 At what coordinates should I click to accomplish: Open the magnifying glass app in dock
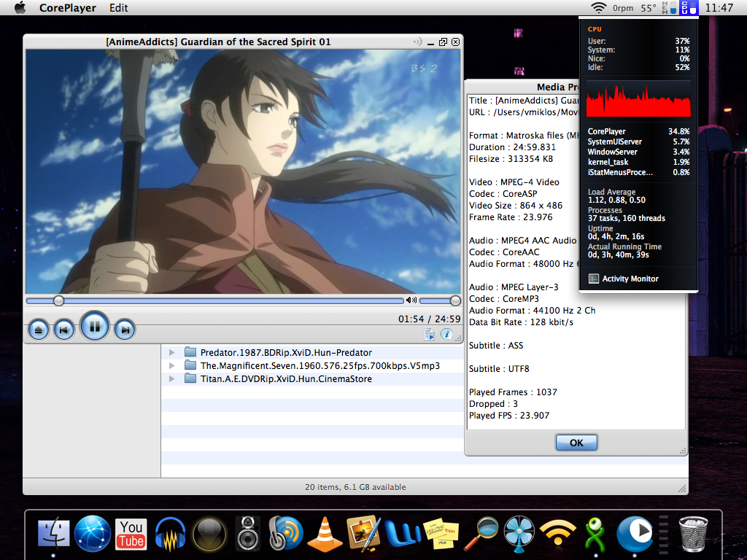click(x=480, y=534)
